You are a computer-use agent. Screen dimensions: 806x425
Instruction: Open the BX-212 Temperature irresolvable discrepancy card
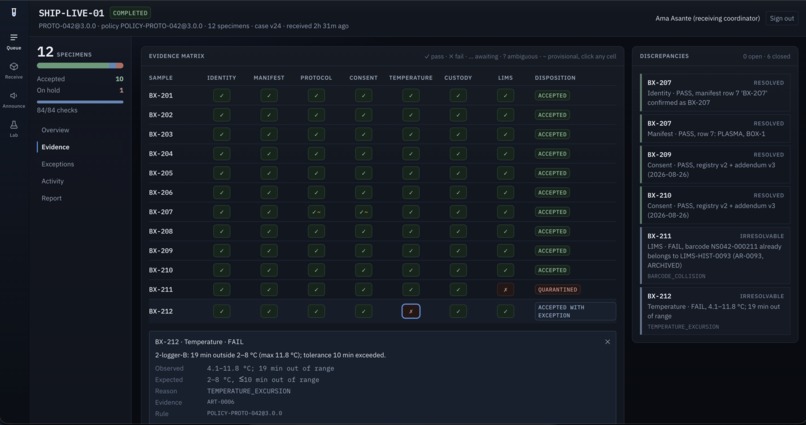[x=715, y=311]
